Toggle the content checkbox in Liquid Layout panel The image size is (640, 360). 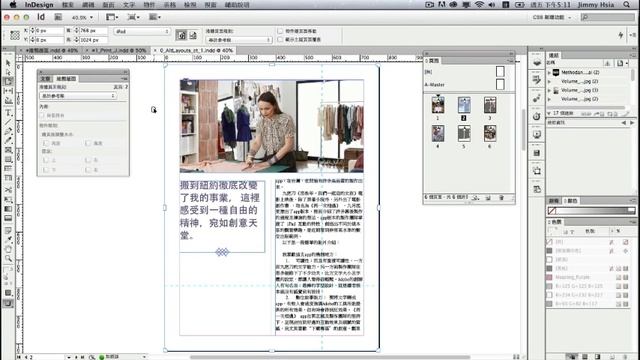click(42, 116)
